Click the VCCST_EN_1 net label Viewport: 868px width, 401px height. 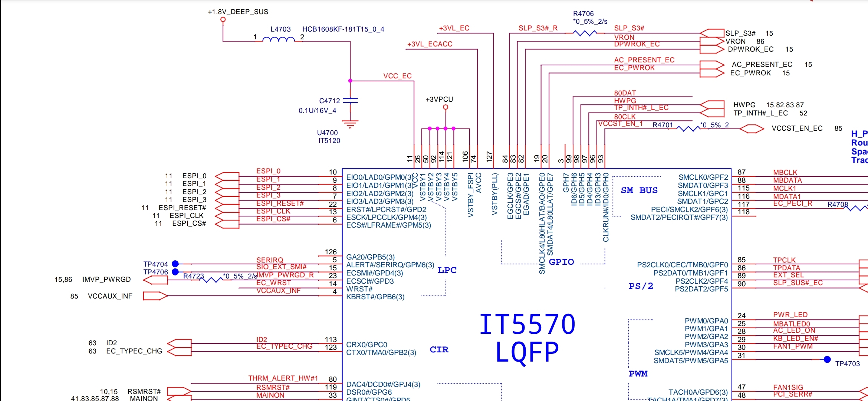pos(620,123)
